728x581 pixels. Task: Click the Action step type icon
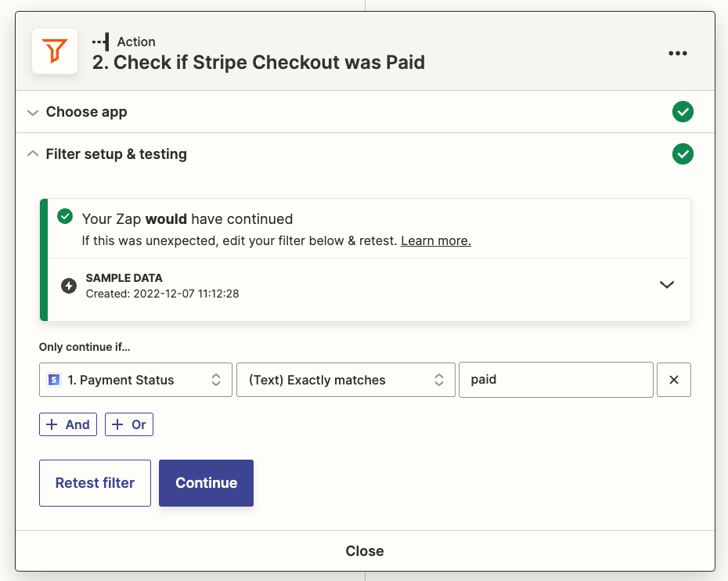pyautogui.click(x=100, y=41)
